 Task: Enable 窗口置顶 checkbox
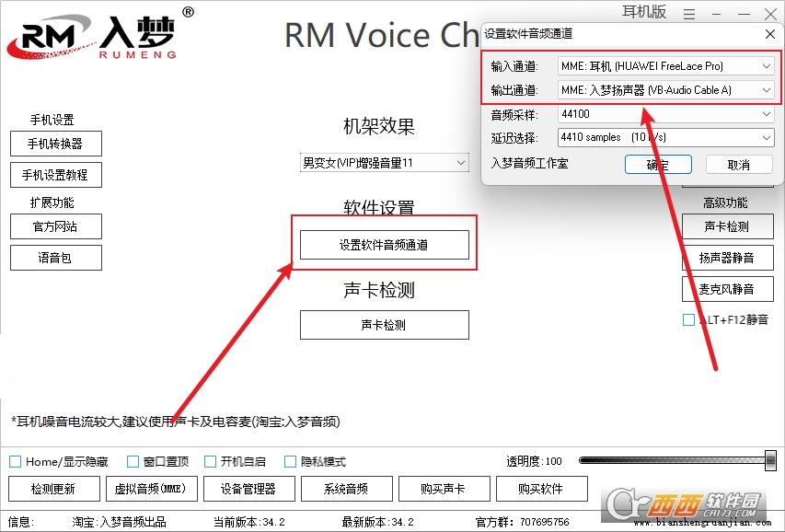(x=133, y=461)
